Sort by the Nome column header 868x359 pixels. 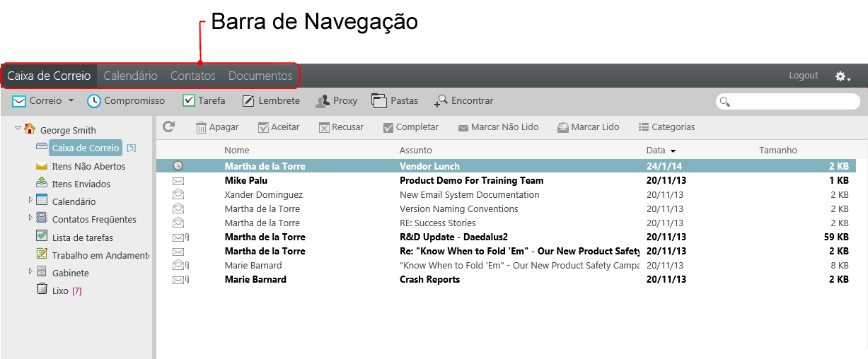(237, 150)
